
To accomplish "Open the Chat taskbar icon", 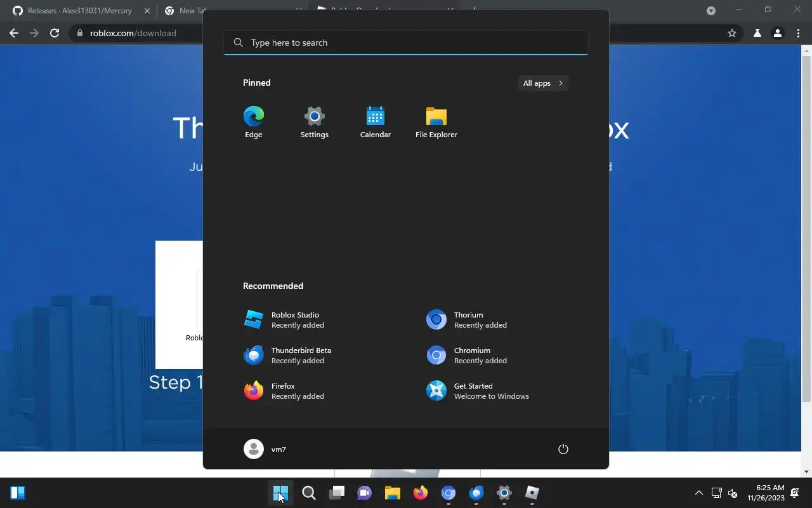I will pos(364,493).
